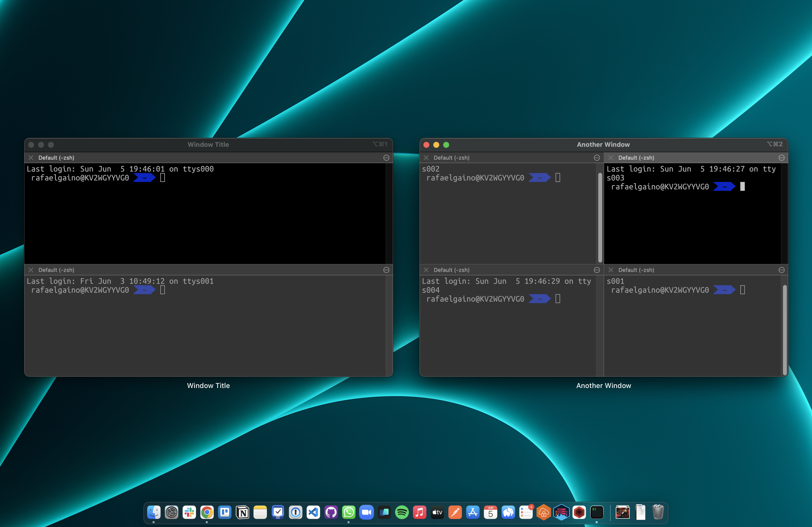Open Trash from the Dock

pos(658,512)
